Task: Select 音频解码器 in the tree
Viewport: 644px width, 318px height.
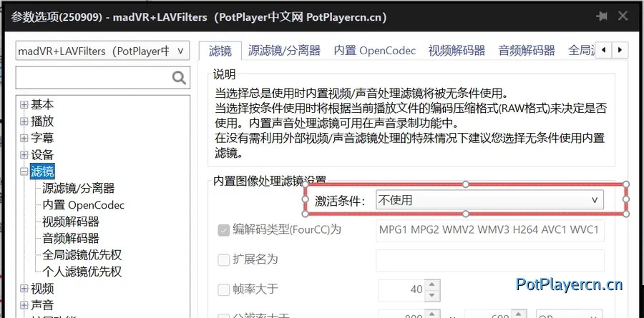Action: click(71, 239)
